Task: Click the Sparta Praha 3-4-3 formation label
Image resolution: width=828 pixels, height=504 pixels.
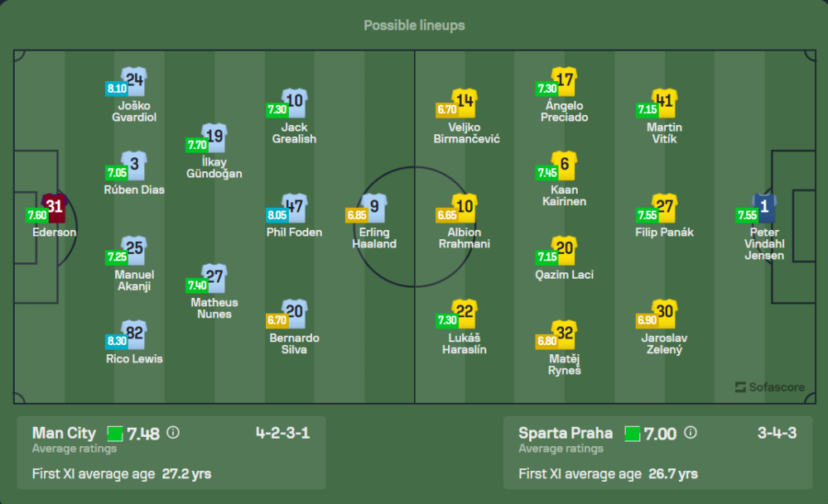Action: pos(777,433)
